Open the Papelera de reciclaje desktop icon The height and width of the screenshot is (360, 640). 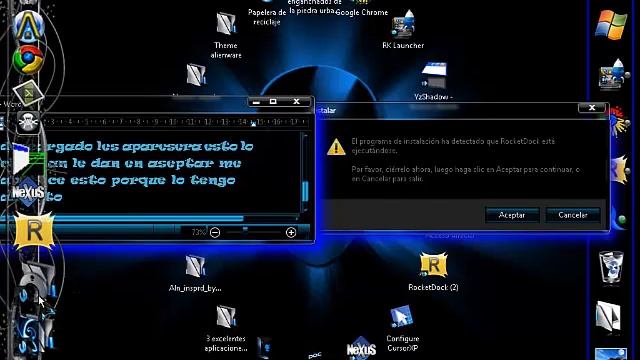click(267, 14)
